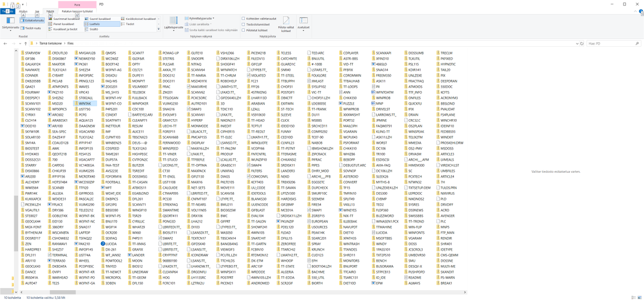
Task: Select Suuret kuvakkeet layout
Action: click(x=98, y=19)
